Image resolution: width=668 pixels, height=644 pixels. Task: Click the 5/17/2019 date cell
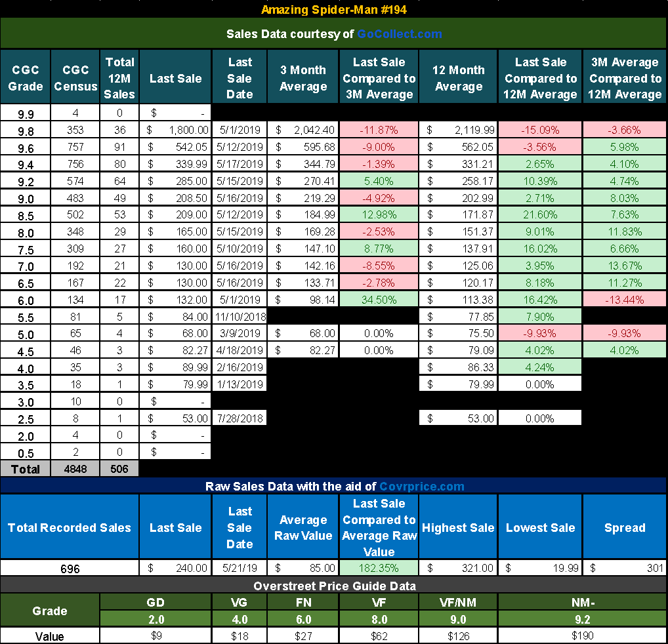240,164
